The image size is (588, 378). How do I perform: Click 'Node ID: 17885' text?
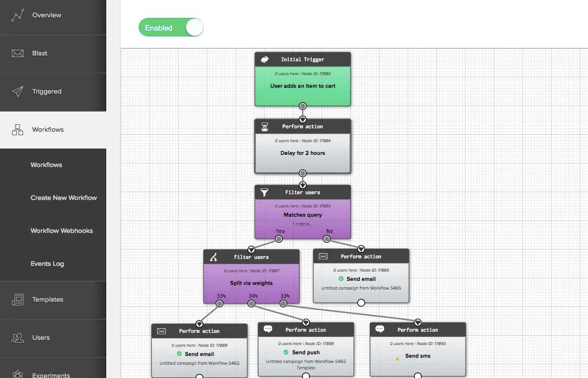(316, 206)
